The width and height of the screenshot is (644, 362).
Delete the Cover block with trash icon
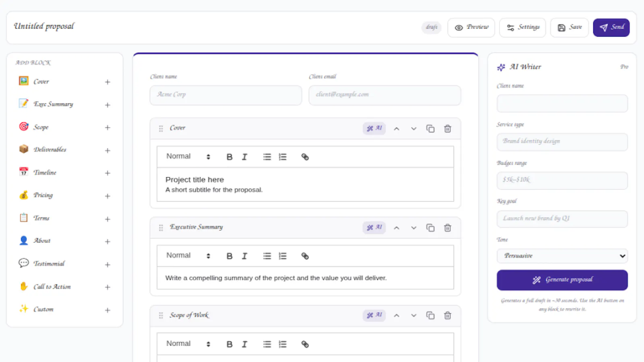click(447, 129)
